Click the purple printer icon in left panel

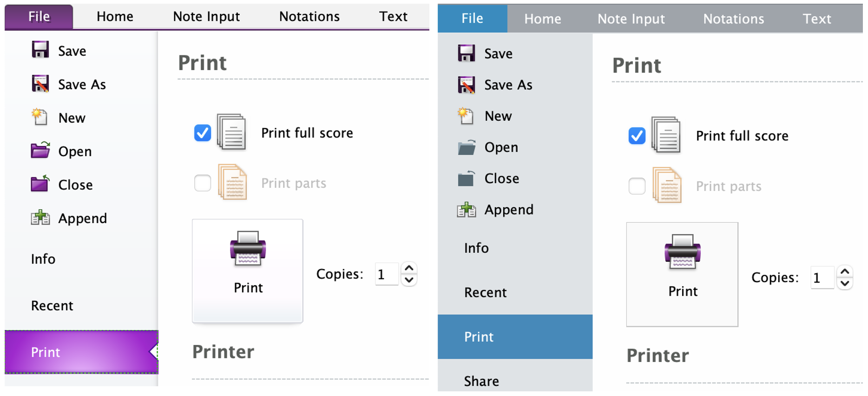(248, 248)
